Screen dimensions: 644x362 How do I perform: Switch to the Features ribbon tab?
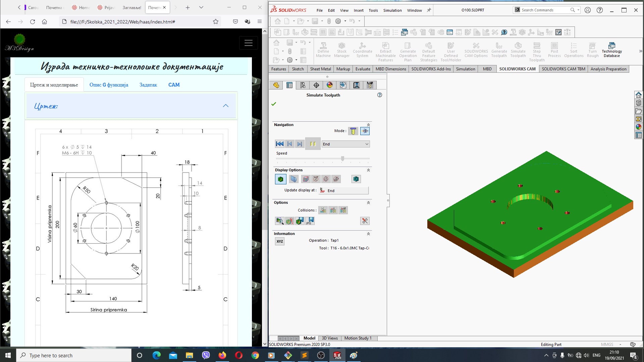point(278,69)
